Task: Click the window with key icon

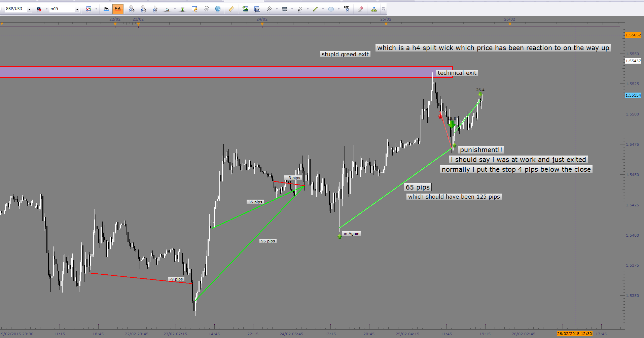Action: tap(194, 9)
